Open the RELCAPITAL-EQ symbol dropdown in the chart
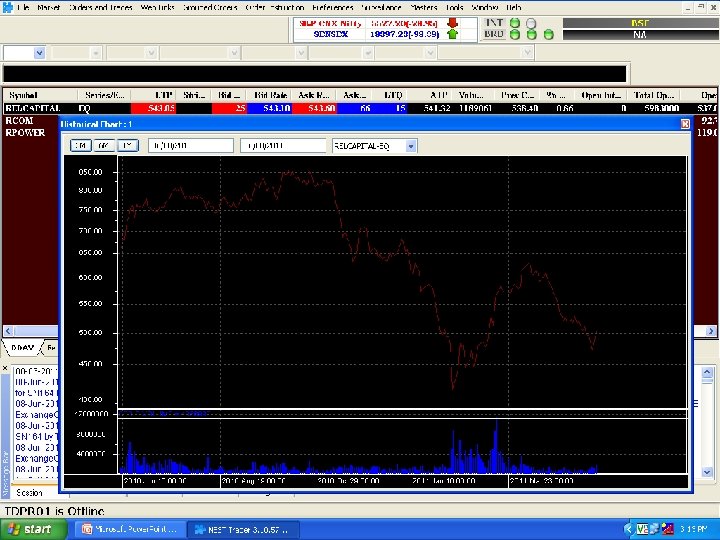The height and width of the screenshot is (540, 720). point(411,146)
